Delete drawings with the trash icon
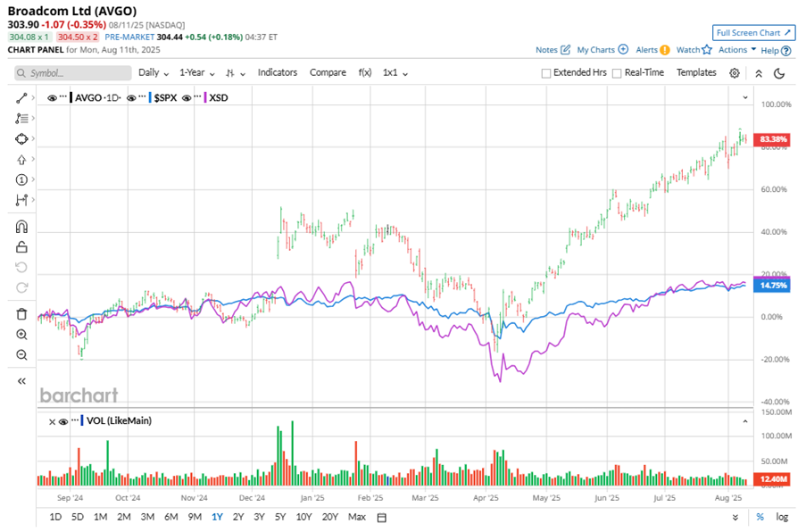806x532 pixels. pos(21,314)
